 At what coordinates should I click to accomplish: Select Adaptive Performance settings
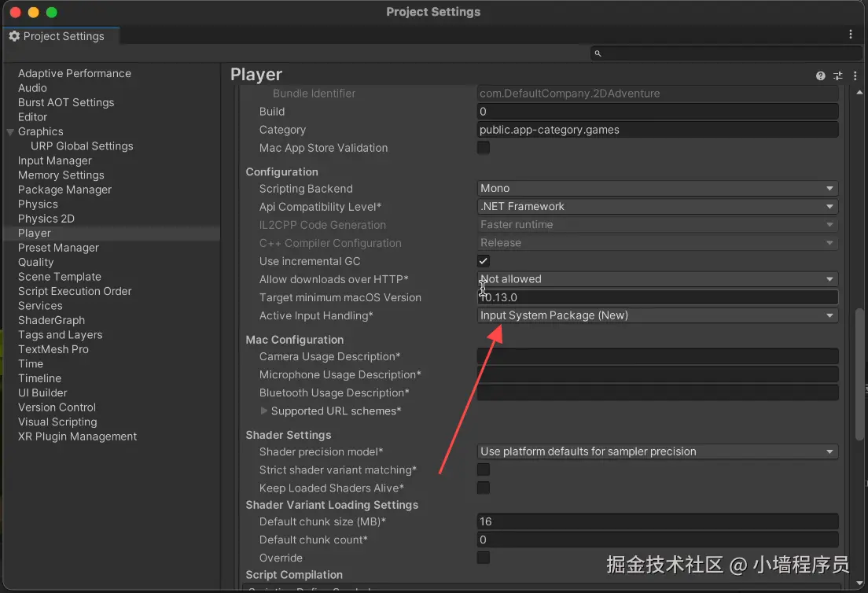[x=74, y=74]
